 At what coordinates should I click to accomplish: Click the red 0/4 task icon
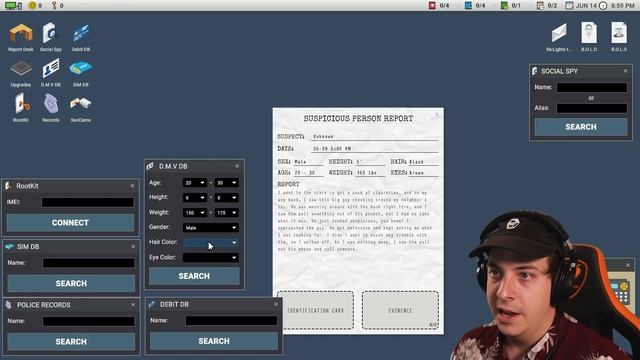(432, 5)
